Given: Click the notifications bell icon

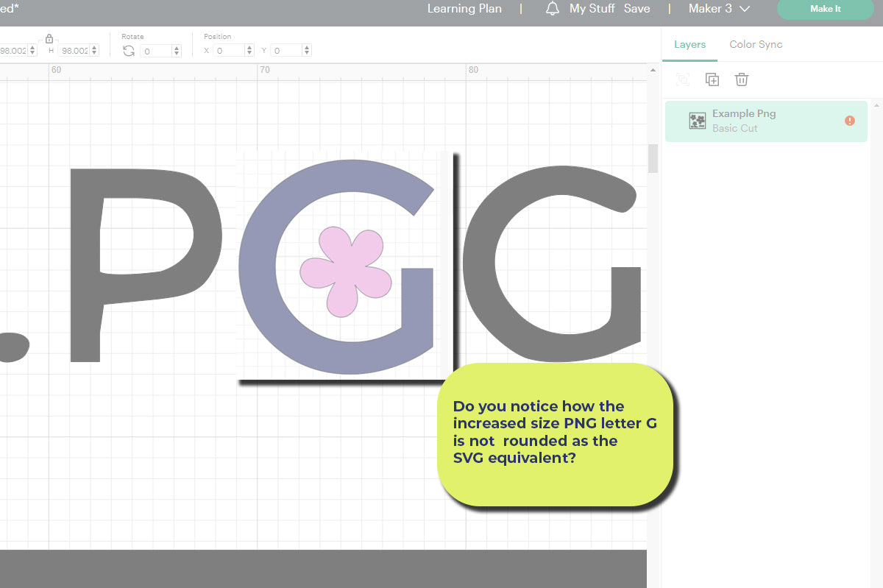Looking at the screenshot, I should [x=553, y=9].
